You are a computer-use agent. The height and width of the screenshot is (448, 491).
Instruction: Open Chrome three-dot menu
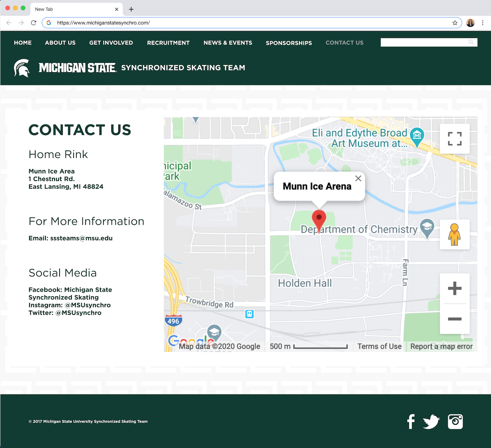[483, 23]
